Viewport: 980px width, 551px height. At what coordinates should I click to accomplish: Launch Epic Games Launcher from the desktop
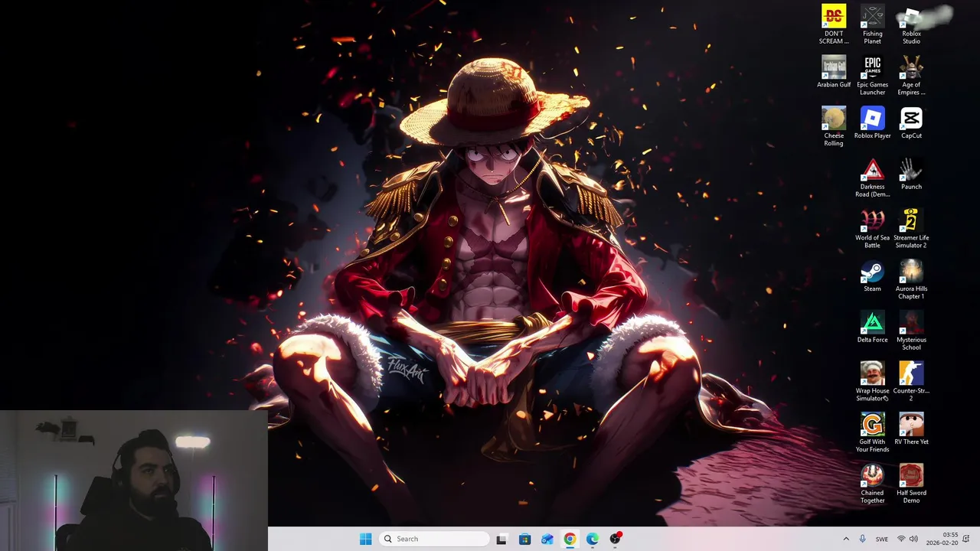[x=872, y=76]
